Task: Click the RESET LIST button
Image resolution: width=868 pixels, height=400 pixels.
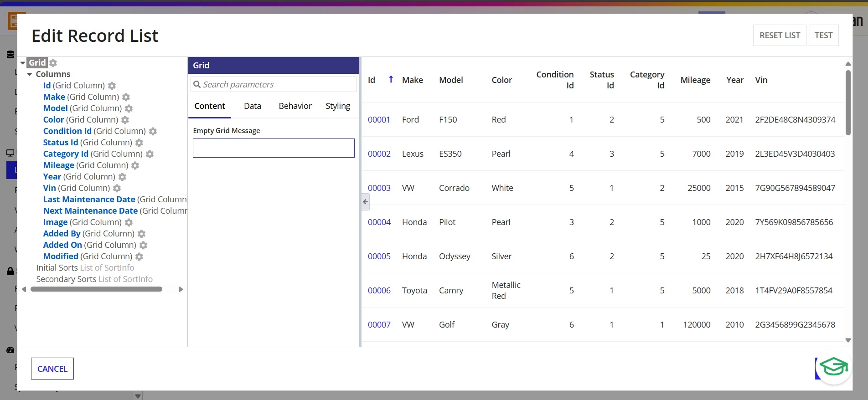Action: point(780,36)
